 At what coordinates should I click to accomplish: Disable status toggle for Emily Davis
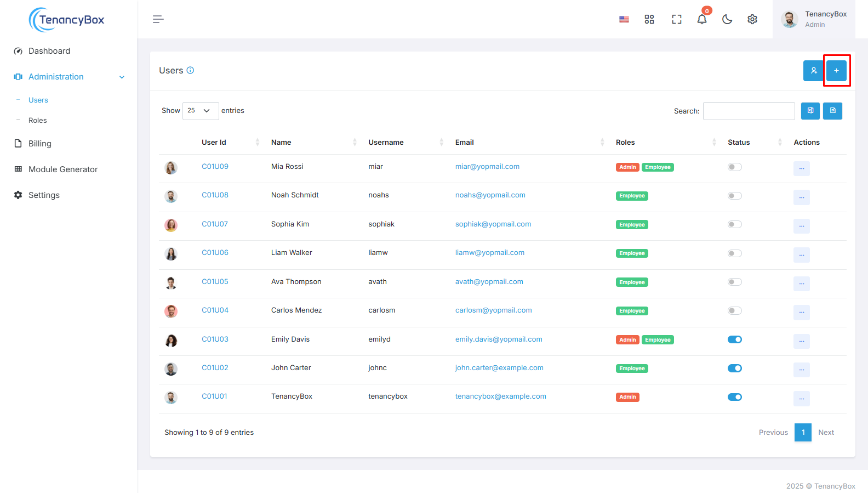(x=734, y=339)
